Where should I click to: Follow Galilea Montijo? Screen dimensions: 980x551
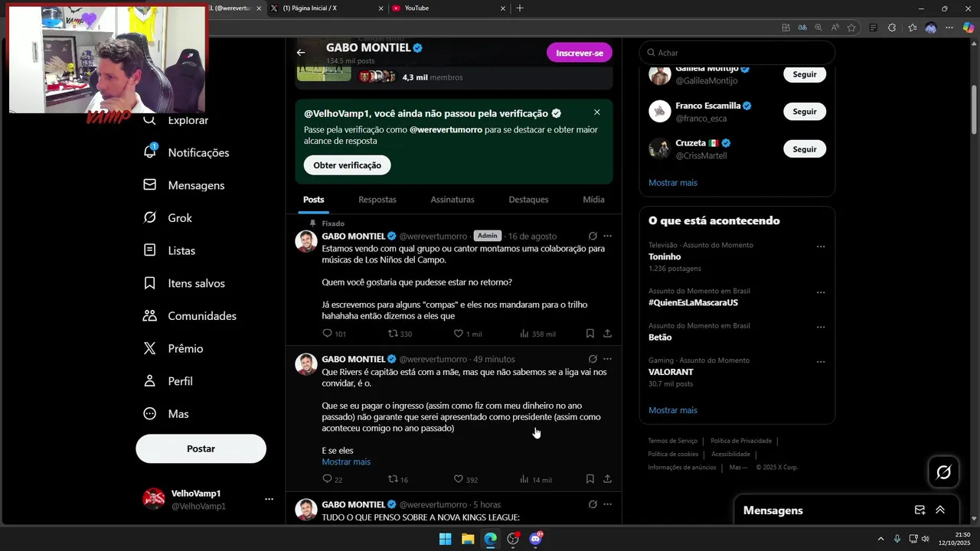click(x=805, y=74)
